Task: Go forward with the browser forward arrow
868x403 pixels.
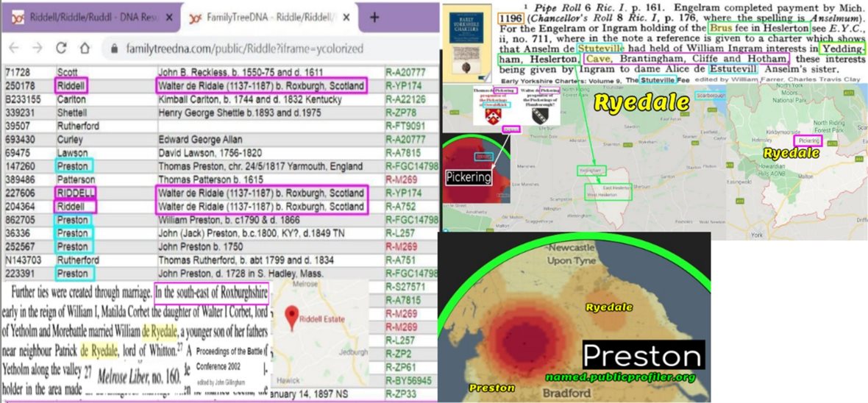Action: pyautogui.click(x=37, y=48)
